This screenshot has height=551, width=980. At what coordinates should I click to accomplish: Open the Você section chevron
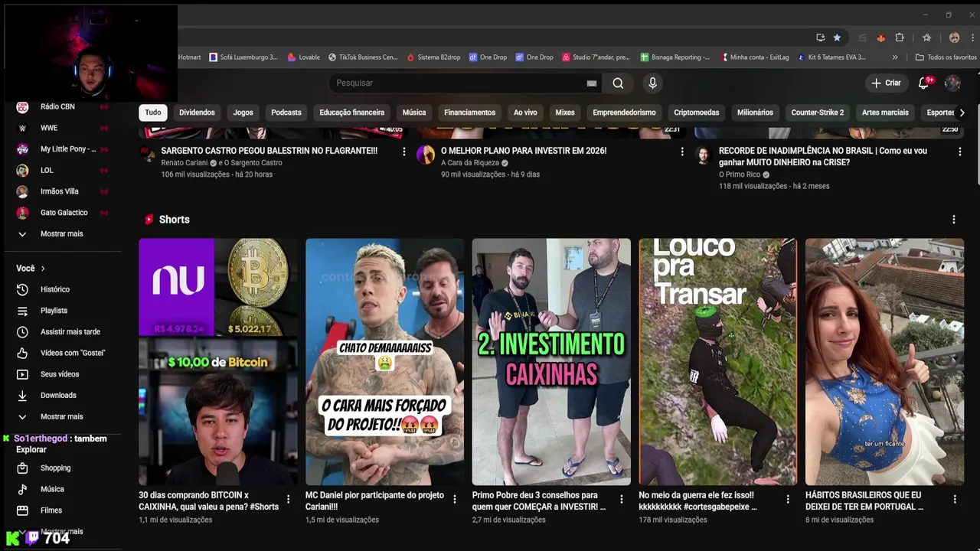(x=43, y=269)
